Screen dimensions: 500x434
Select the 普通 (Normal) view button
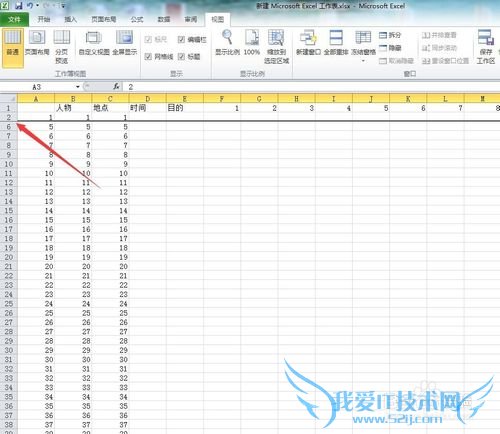click(13, 48)
